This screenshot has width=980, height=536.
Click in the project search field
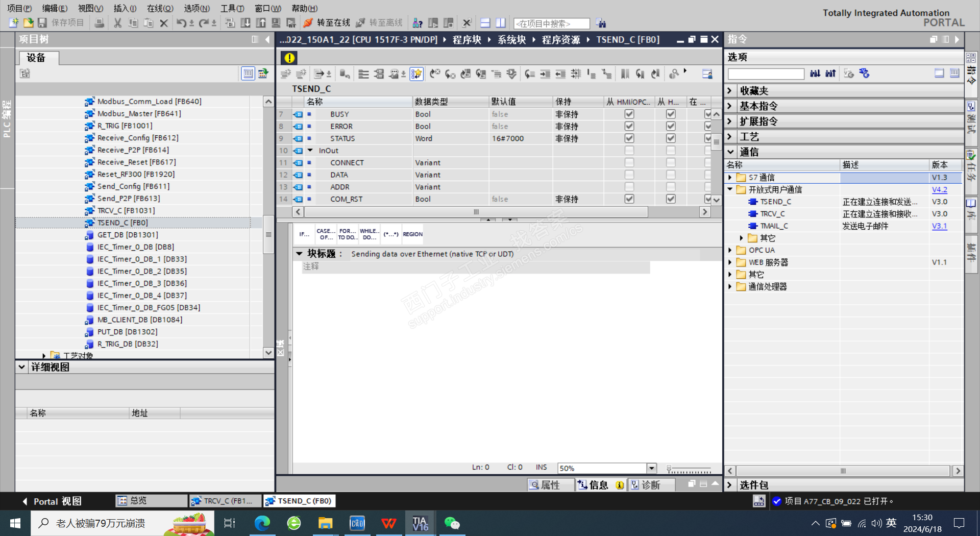(551, 23)
